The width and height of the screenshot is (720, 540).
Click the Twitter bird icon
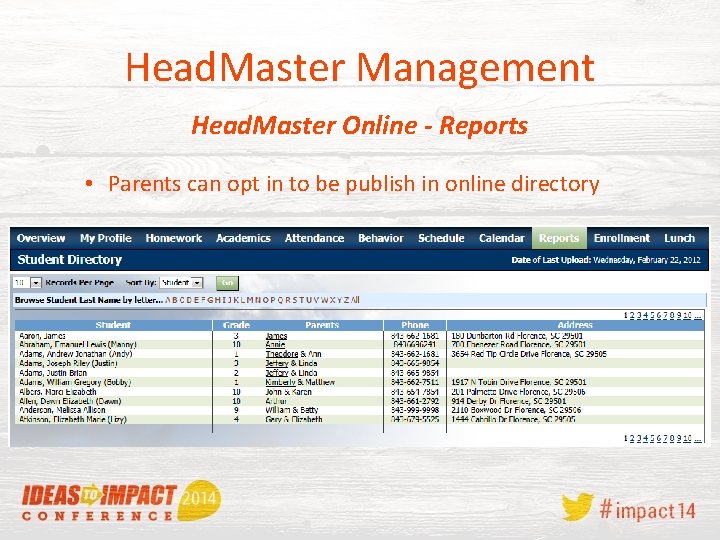[x=577, y=506]
